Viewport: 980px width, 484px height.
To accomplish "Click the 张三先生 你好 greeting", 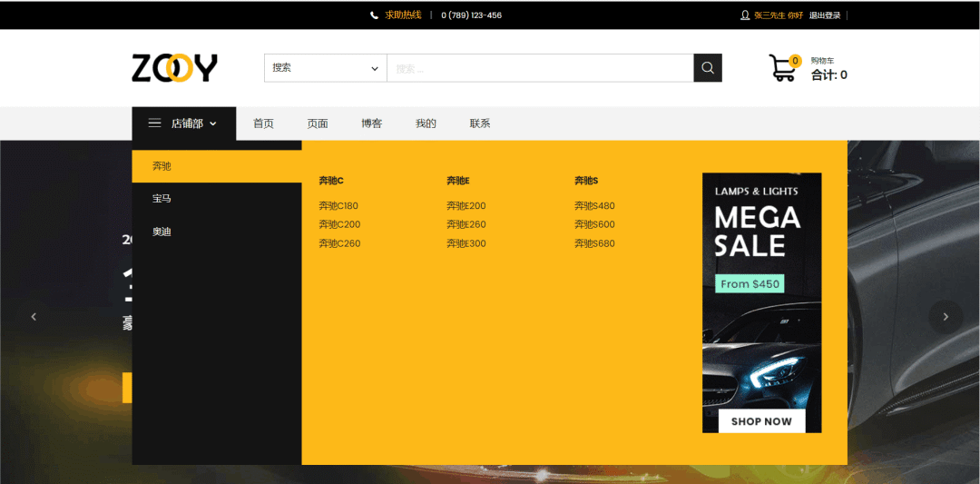I will (x=779, y=15).
